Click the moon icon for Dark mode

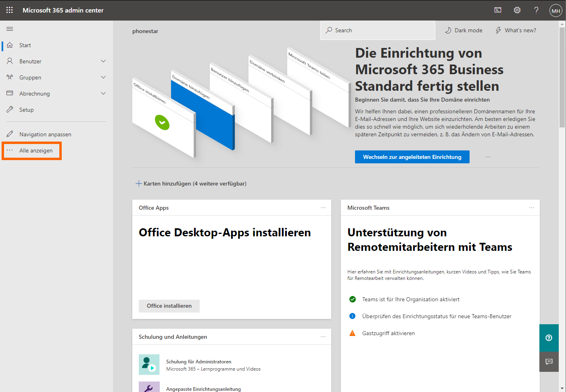point(448,30)
